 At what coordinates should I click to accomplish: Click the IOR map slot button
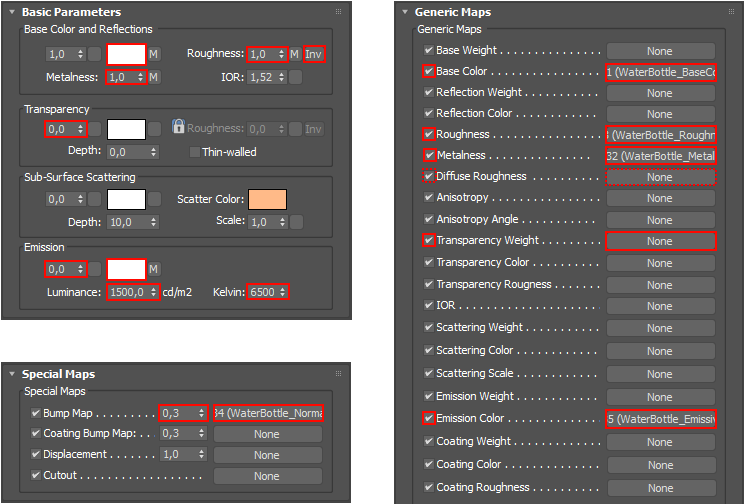pos(296,77)
